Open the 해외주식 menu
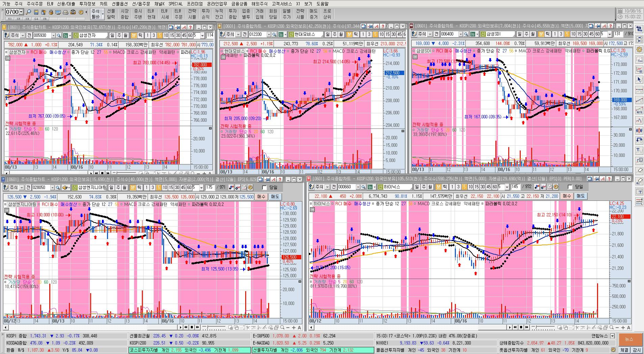644x354 pixels. pyautogui.click(x=259, y=4)
